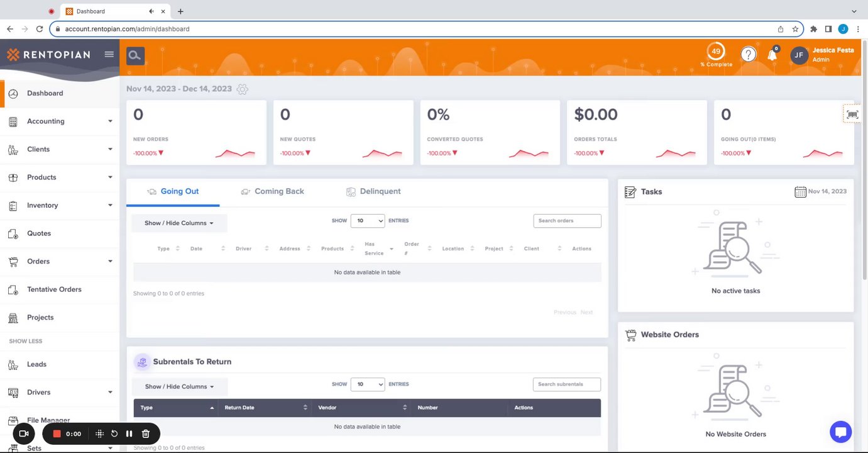This screenshot has width=868, height=453.
Task: Click the recorder drag handle dots
Action: tap(99, 433)
